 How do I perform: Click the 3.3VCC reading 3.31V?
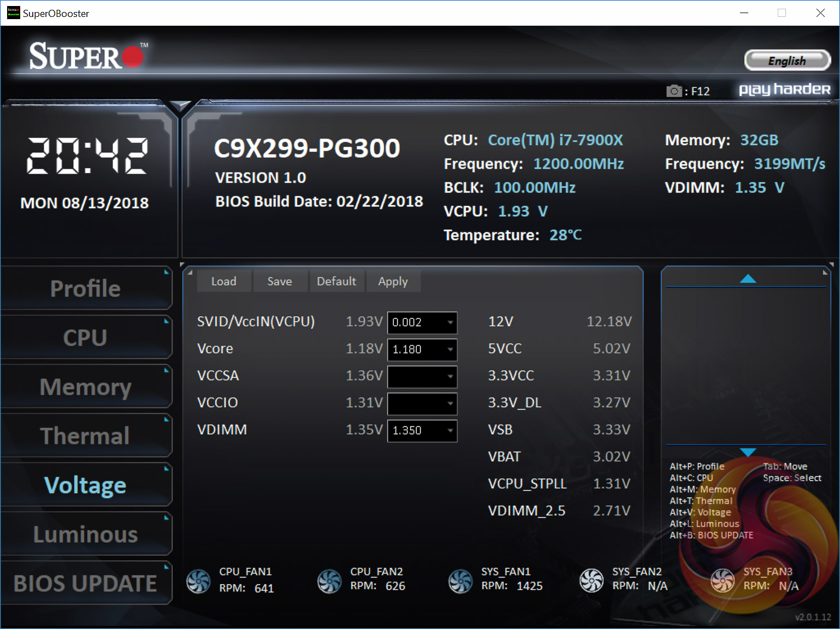point(612,376)
